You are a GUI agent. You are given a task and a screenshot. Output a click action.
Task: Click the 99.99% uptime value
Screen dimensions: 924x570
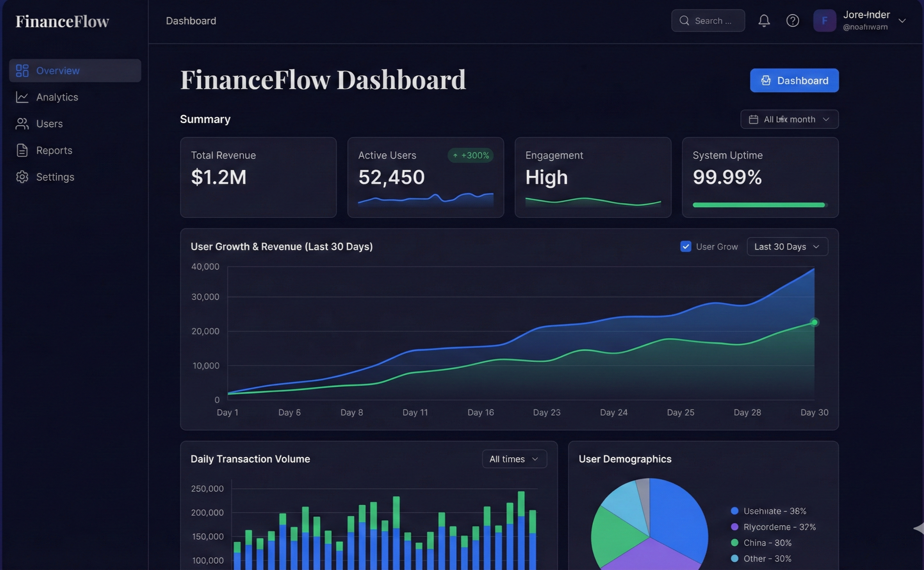pyautogui.click(x=727, y=177)
